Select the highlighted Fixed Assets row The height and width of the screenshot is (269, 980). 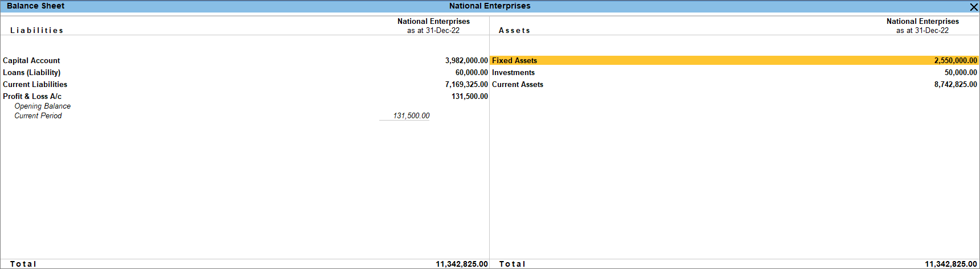click(x=734, y=60)
